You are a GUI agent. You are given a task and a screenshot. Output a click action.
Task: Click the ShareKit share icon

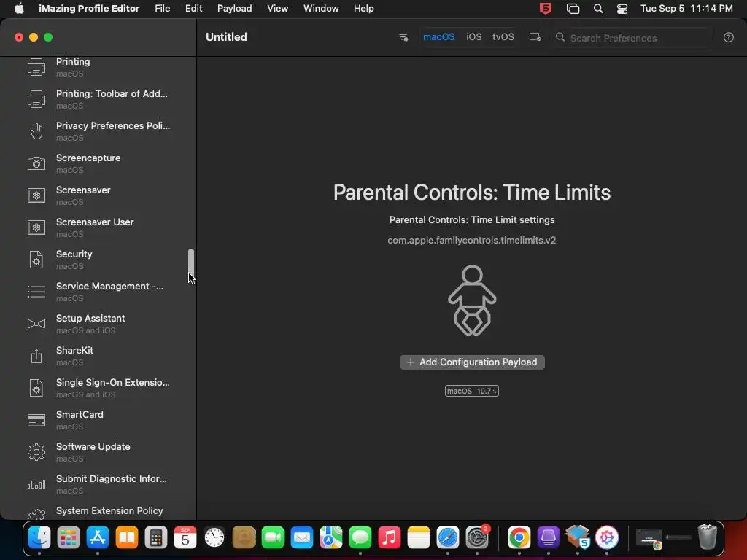coord(36,356)
